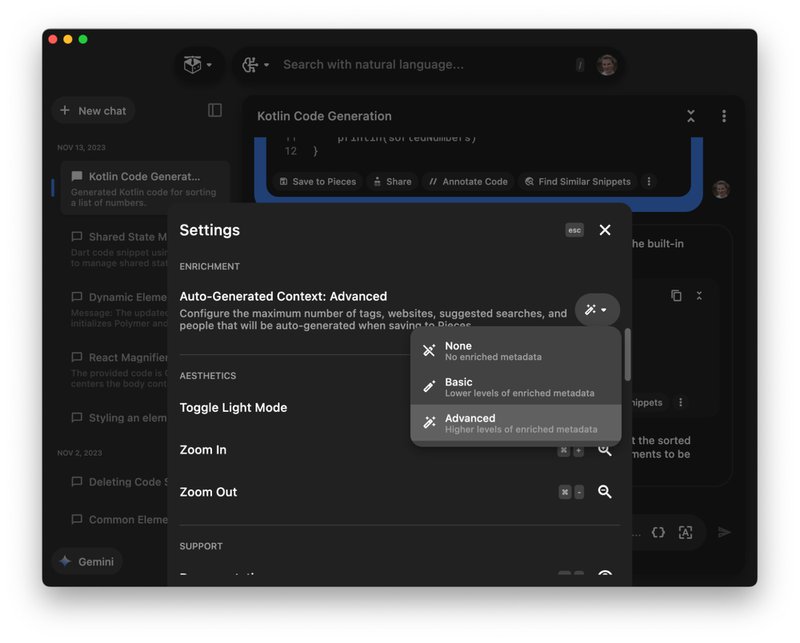The height and width of the screenshot is (643, 800).
Task: Click Annotate Code
Action: [x=468, y=182]
